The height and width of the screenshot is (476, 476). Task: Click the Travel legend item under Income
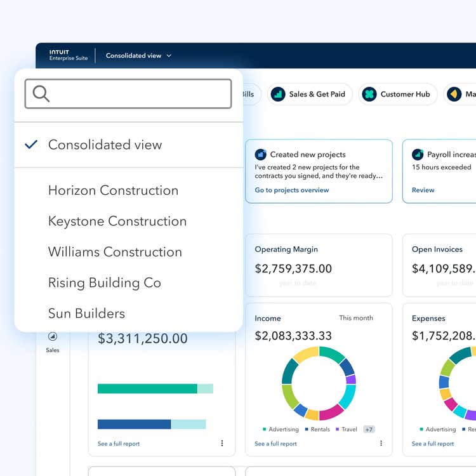(347, 429)
